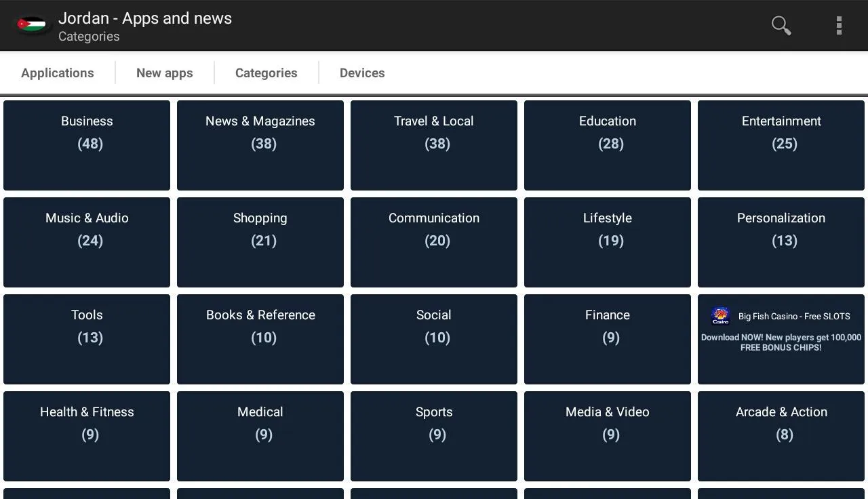
Task: Open the search magnifier icon
Action: pyautogui.click(x=781, y=26)
